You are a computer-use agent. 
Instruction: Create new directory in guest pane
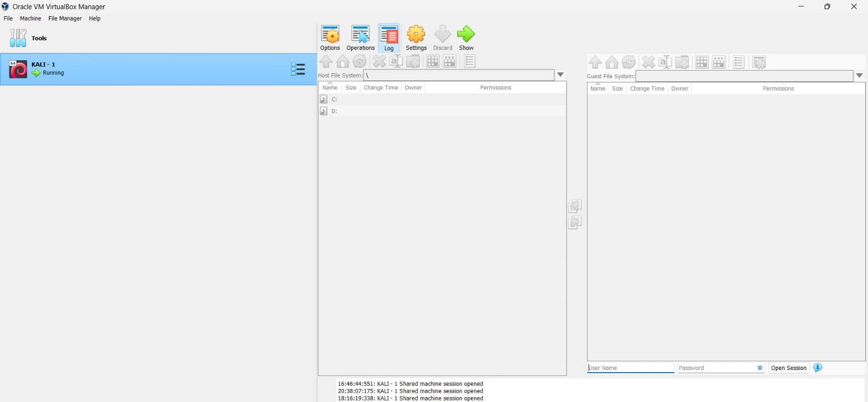(682, 62)
